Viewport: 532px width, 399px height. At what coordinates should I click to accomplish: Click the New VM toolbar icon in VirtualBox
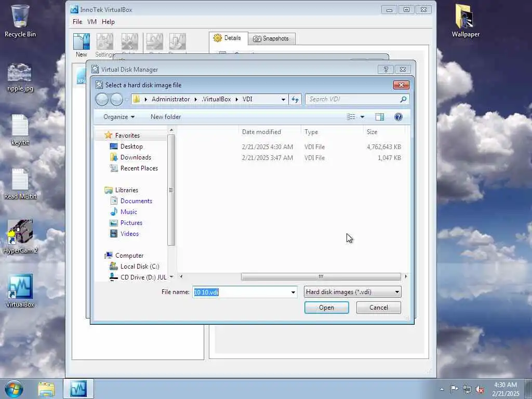point(82,45)
